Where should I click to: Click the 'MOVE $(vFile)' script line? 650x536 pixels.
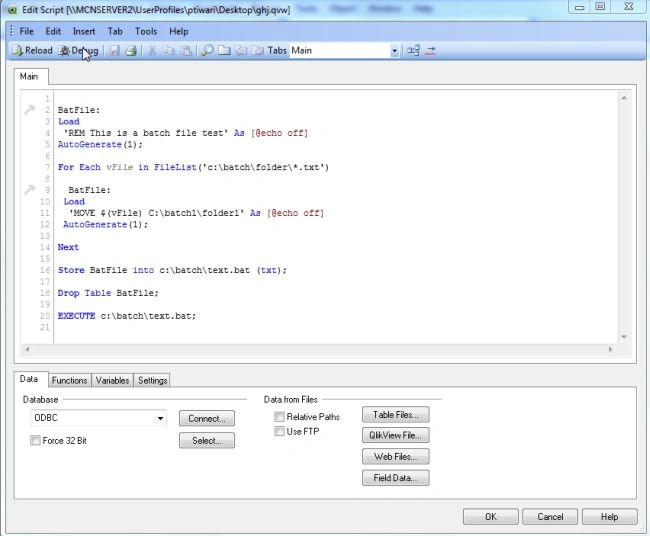196,213
